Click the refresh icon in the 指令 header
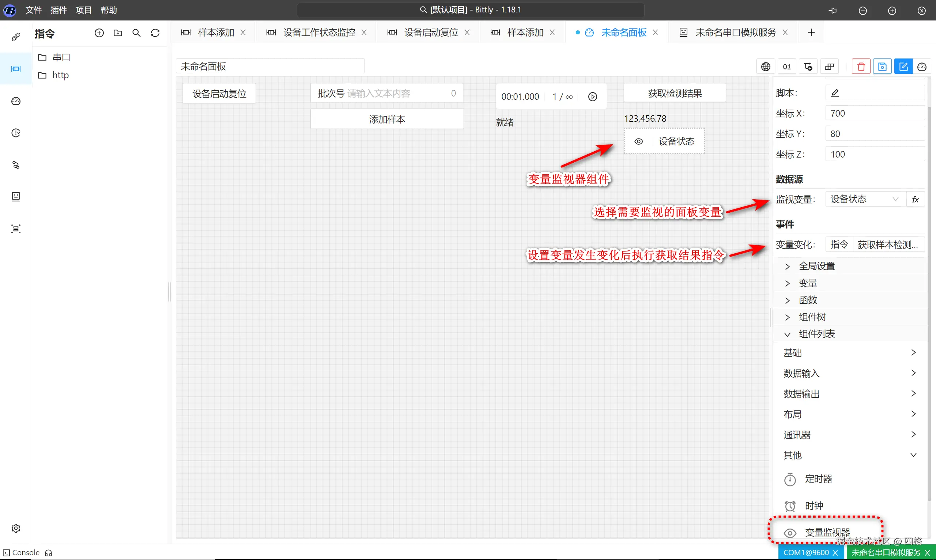Screen dimensions: 936x560 point(155,33)
